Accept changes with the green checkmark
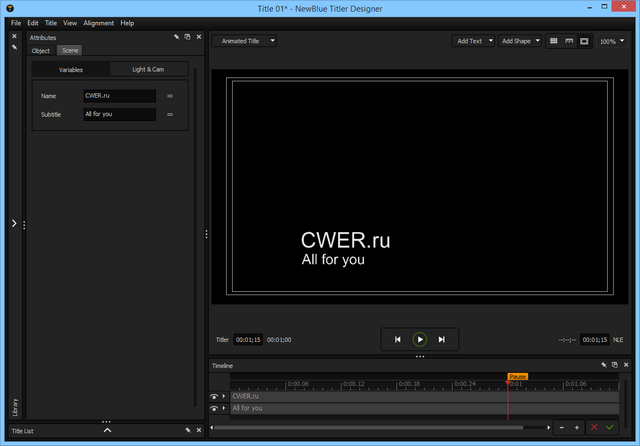 pyautogui.click(x=609, y=427)
